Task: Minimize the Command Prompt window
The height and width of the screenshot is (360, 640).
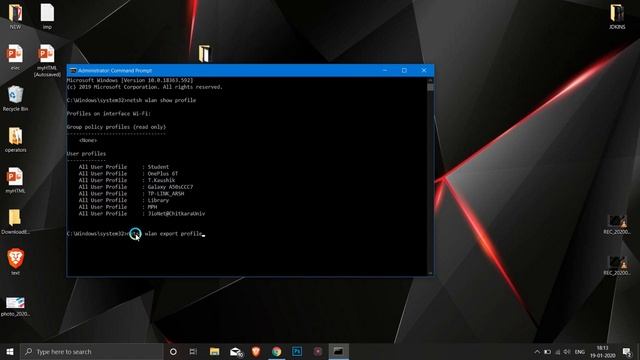Action: (385, 70)
